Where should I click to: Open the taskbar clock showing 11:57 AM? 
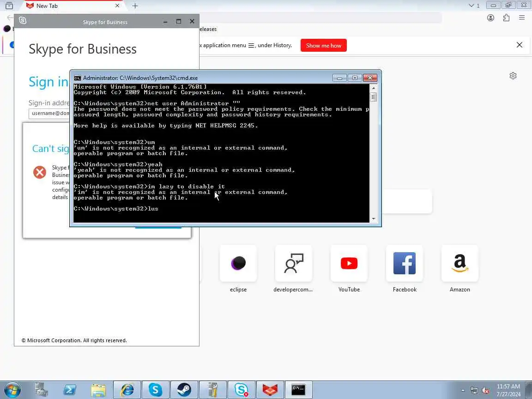[508, 390]
